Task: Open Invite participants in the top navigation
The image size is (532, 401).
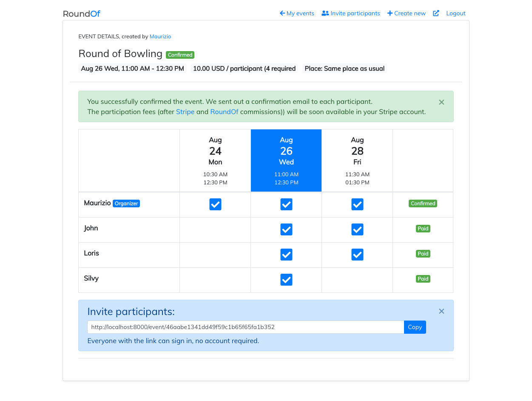Action: pyautogui.click(x=351, y=13)
